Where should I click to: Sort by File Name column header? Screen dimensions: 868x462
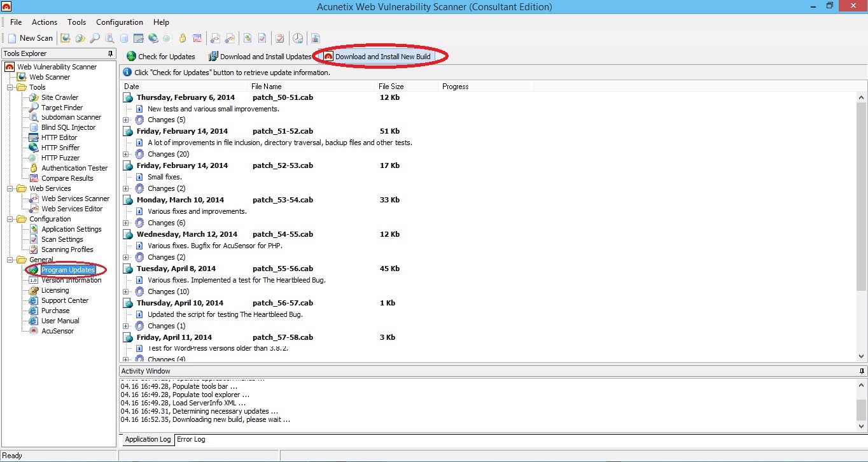coord(311,87)
